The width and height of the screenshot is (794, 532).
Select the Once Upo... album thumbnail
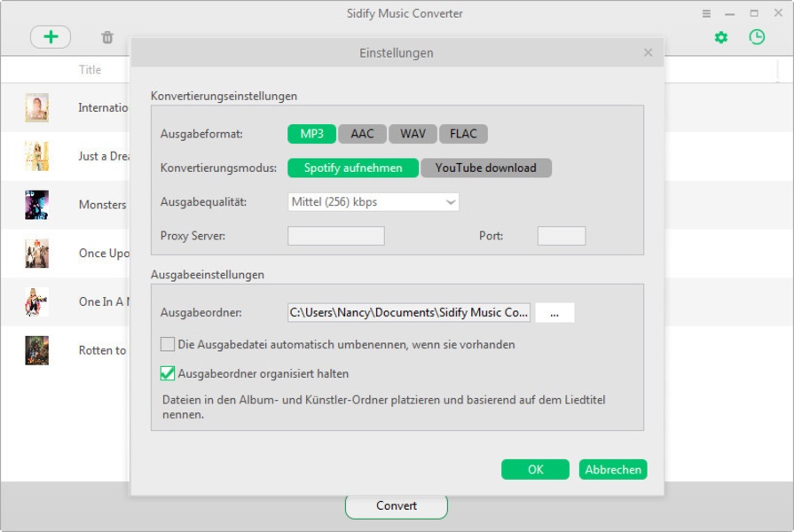pyautogui.click(x=37, y=253)
